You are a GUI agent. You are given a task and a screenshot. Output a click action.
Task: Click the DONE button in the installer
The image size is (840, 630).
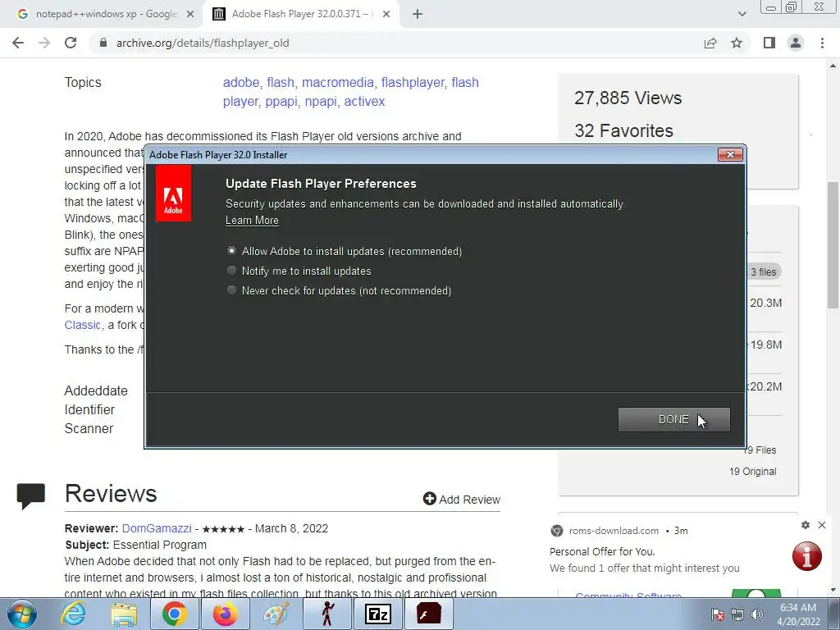pos(674,419)
